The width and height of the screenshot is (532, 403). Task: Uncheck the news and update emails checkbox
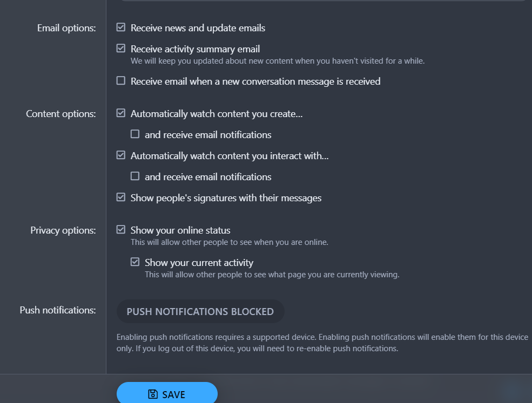(x=121, y=27)
